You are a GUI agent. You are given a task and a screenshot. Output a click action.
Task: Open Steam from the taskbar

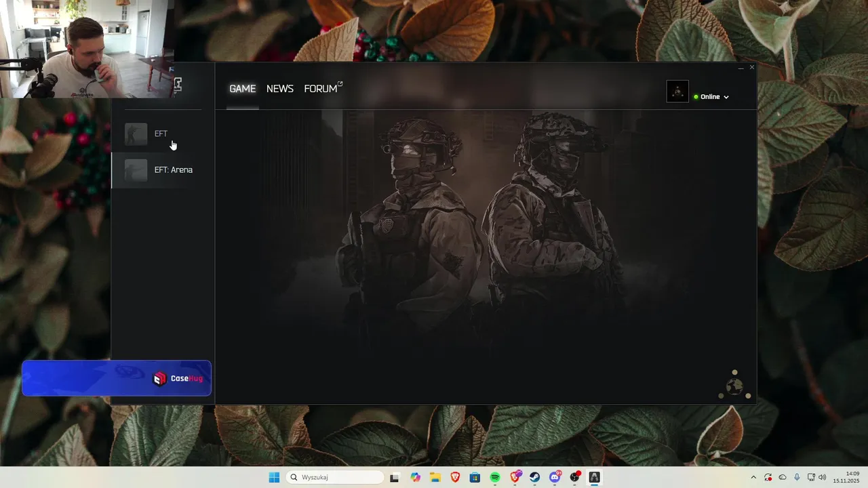click(x=535, y=477)
